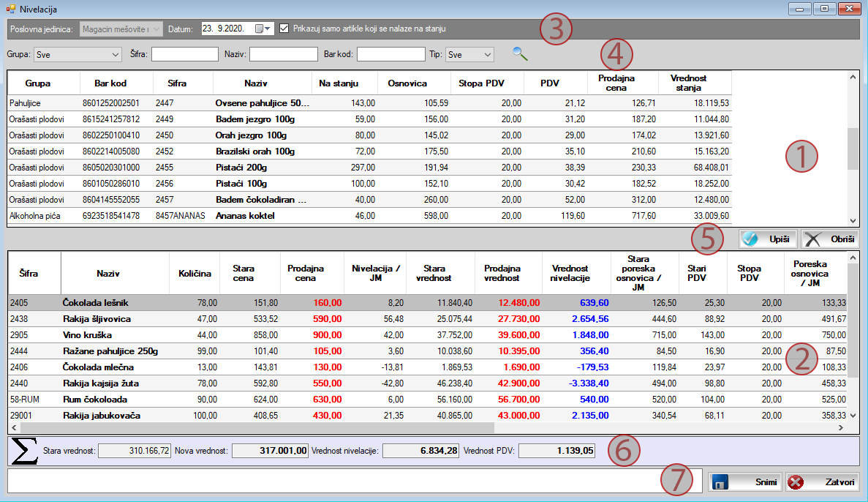The image size is (868, 502).
Task: Focus the Šifra filter field
Action: pyautogui.click(x=185, y=53)
